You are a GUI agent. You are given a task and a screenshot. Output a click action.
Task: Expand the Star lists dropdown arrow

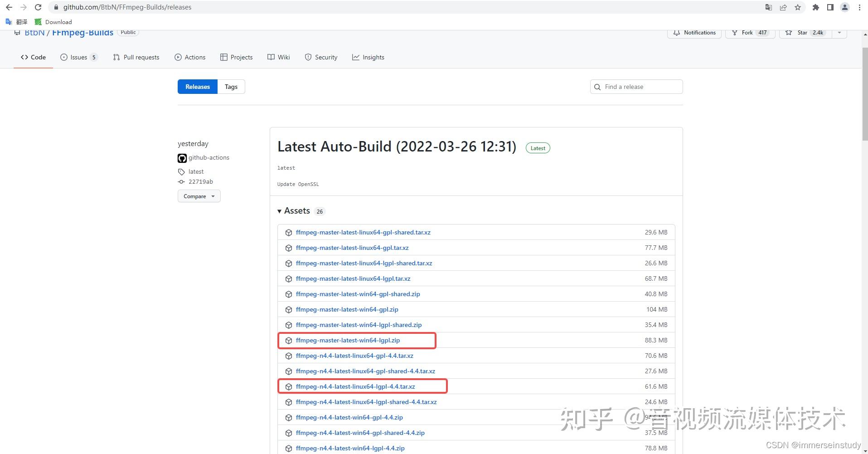coord(839,33)
